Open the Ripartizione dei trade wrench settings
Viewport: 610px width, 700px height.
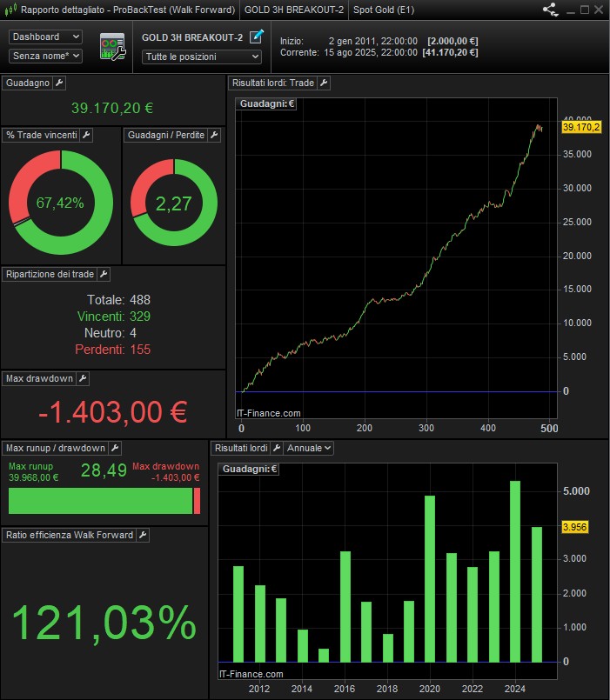click(104, 274)
